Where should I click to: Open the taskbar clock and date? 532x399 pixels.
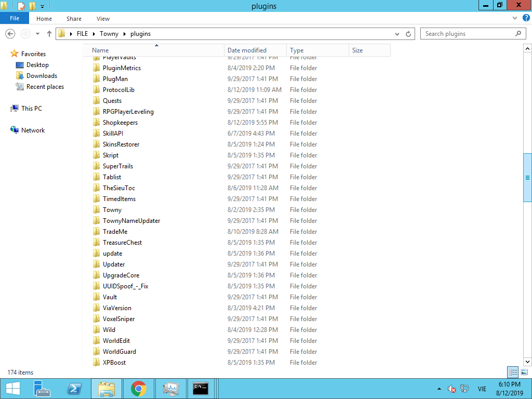pyautogui.click(x=509, y=389)
